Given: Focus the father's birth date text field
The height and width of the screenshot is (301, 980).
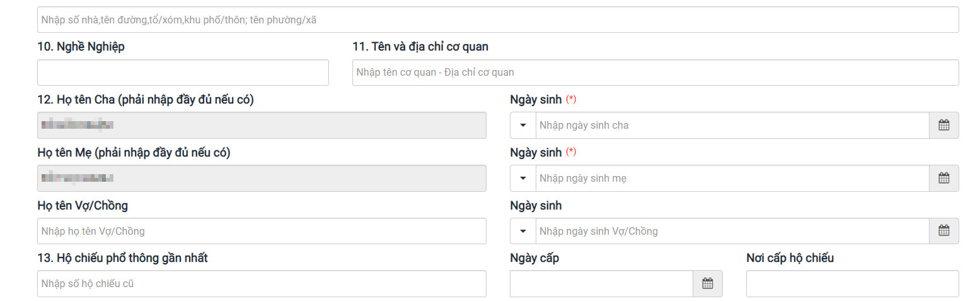Looking at the screenshot, I should [732, 125].
